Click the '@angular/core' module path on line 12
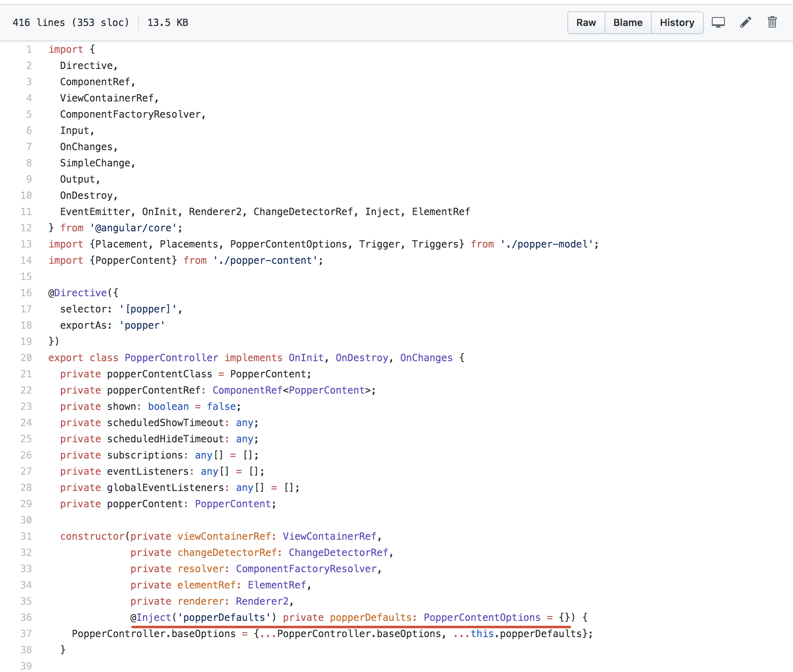 point(134,228)
